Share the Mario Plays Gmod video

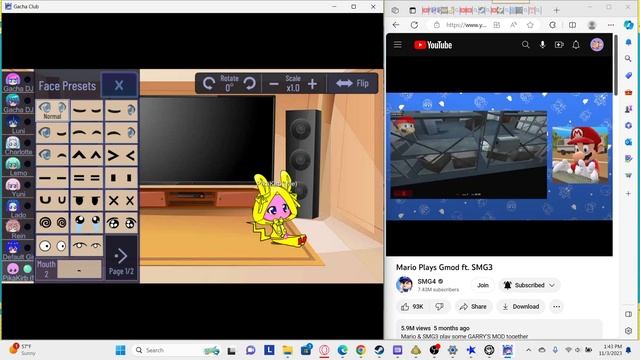[473, 307]
